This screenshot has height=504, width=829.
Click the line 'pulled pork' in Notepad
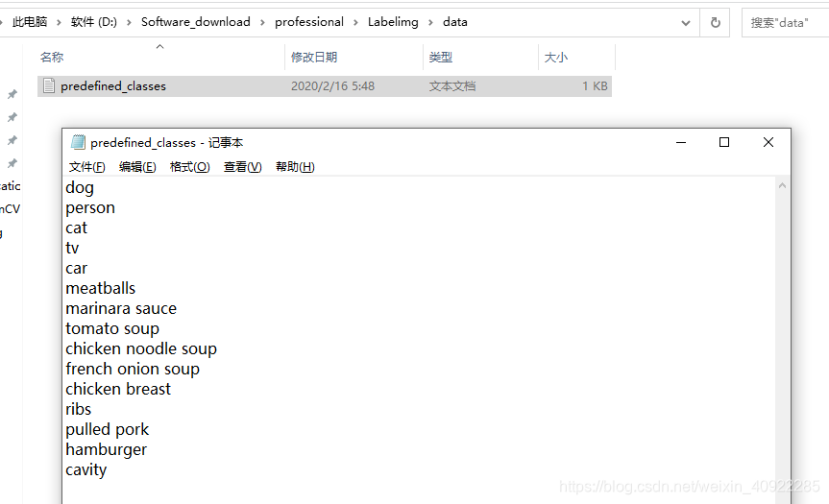point(108,429)
